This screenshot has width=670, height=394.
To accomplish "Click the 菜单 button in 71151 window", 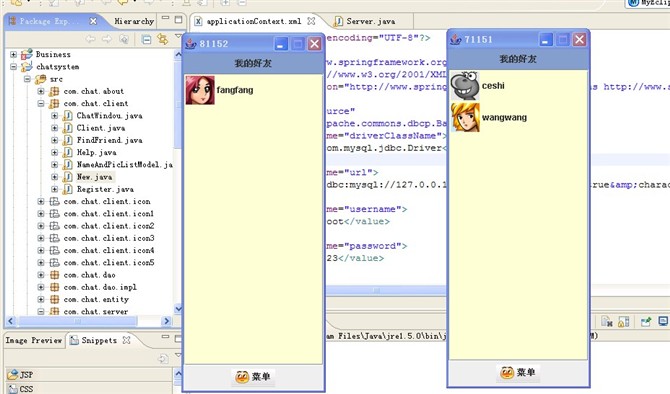I will [x=518, y=373].
